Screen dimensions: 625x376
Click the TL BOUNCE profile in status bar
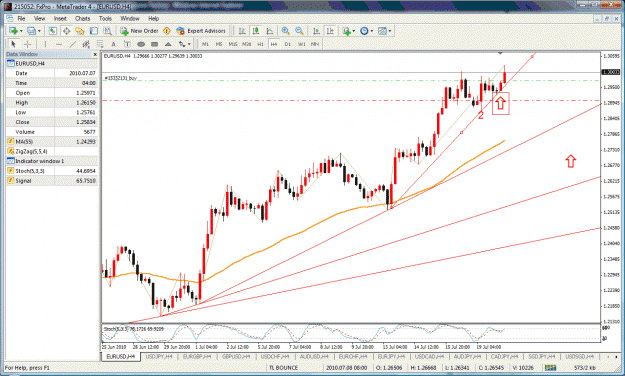[x=283, y=368]
